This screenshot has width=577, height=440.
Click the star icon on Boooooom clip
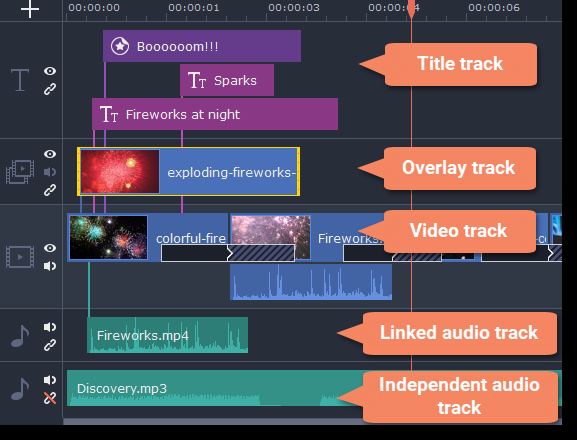pos(120,46)
